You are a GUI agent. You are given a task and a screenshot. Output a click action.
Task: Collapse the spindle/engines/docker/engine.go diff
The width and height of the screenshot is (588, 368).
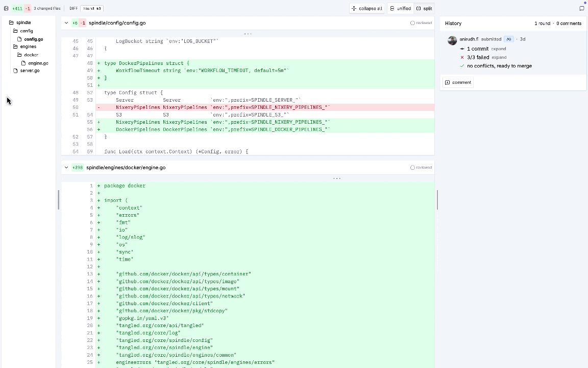[x=66, y=168]
